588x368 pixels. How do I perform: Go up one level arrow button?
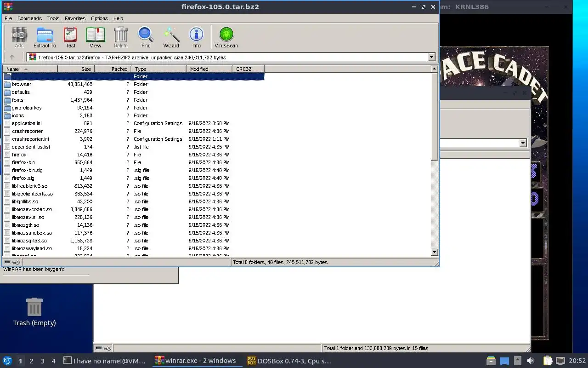click(x=12, y=57)
